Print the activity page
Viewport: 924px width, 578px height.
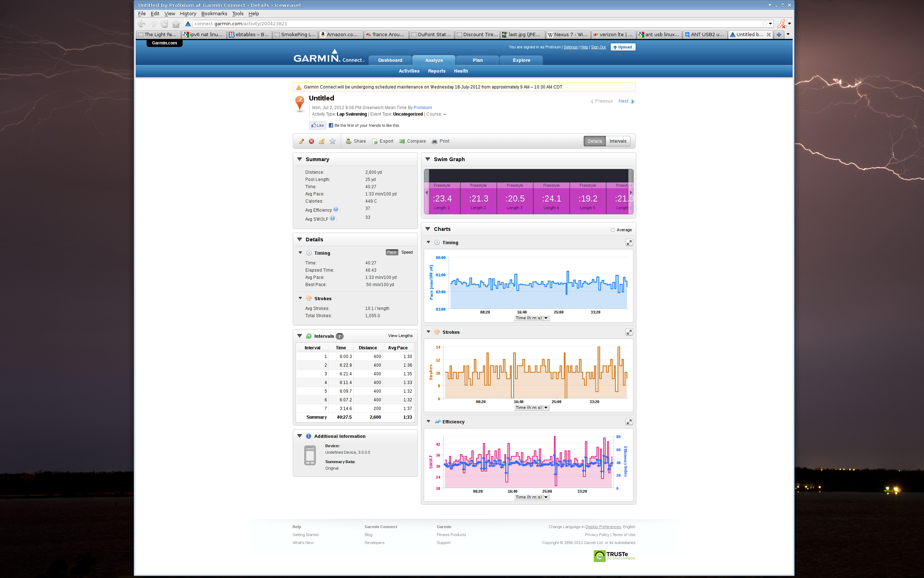pyautogui.click(x=440, y=141)
